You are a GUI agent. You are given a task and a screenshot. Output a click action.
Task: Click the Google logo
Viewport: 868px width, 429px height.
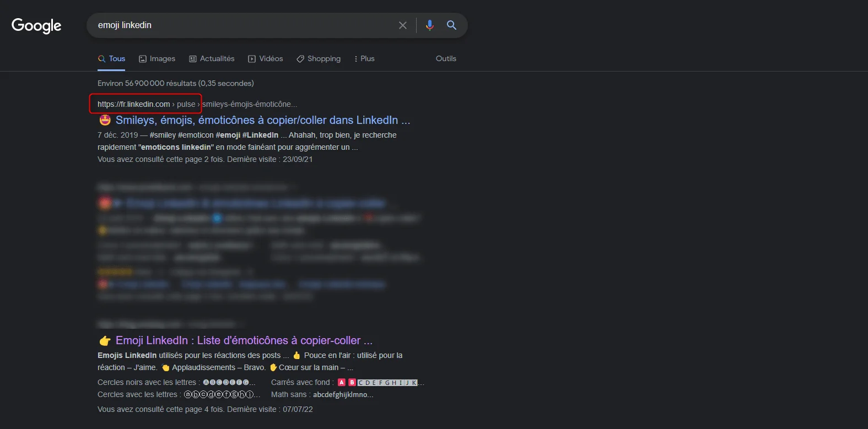(36, 25)
